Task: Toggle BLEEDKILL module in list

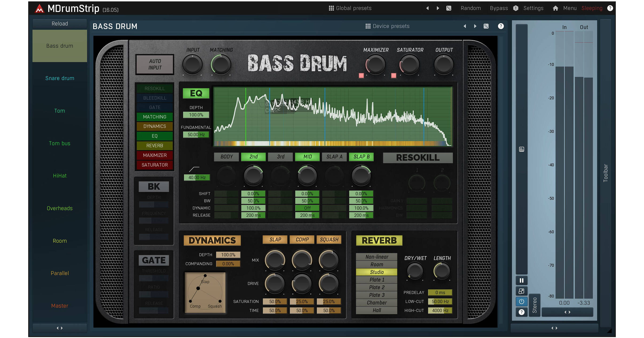Action: tap(154, 98)
